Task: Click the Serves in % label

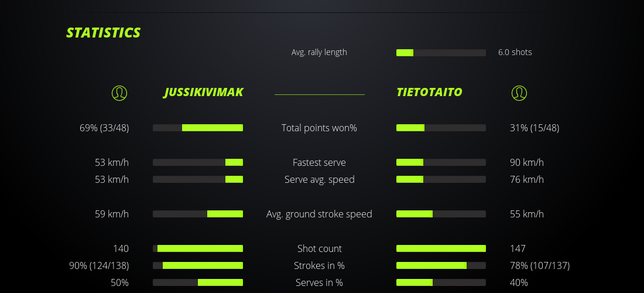Action: click(x=319, y=282)
